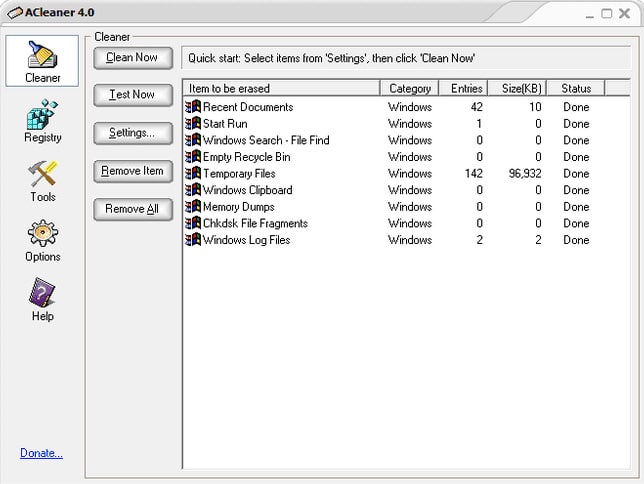The image size is (644, 484).
Task: Sort by the Category column header
Action: pyautogui.click(x=409, y=88)
